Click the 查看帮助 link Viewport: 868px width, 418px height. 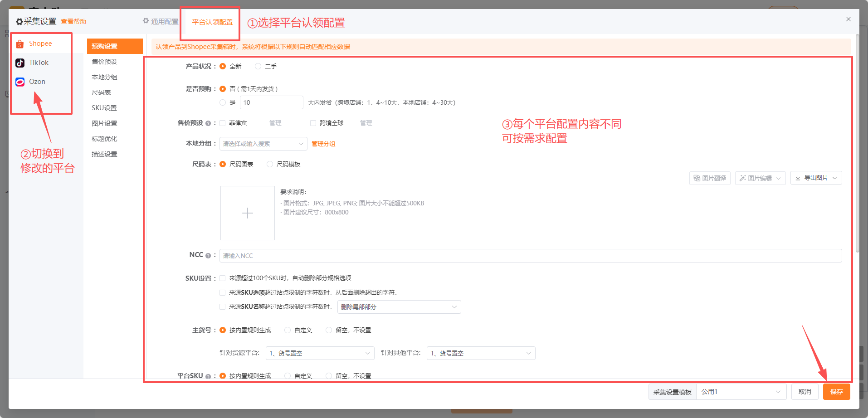(x=73, y=21)
